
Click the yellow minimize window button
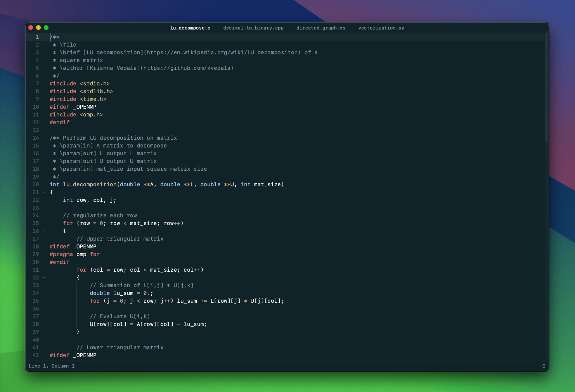tap(38, 28)
